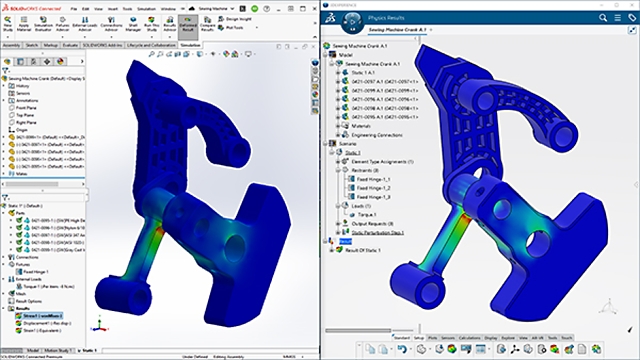Collapse the Restraints tree node
This screenshot has height=360, width=640.
click(338, 170)
